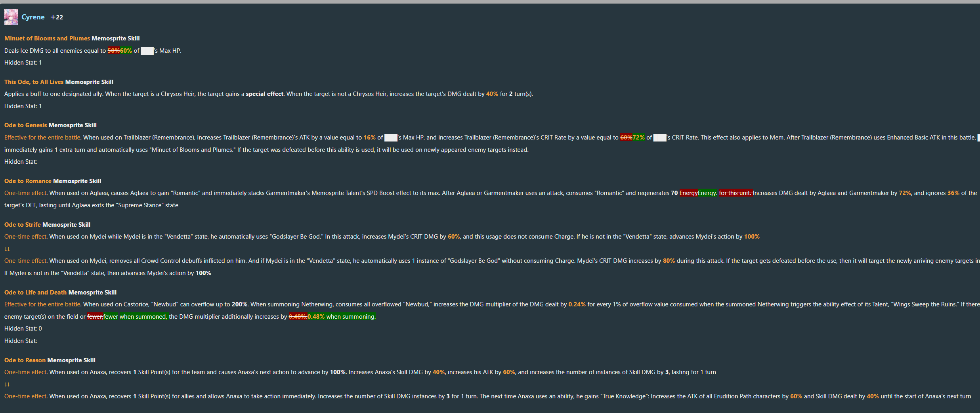
Task: Click the 'Ode to Romance' skill title
Action: tap(28, 181)
